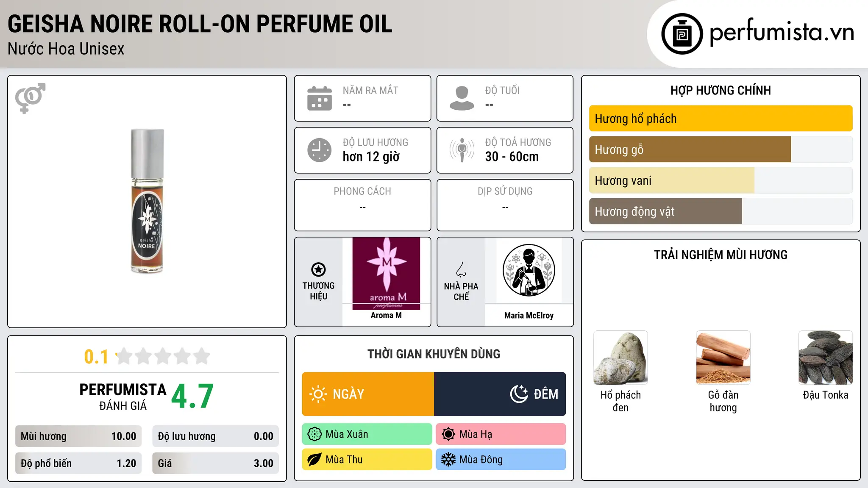Choose the Mùa Hạ season tag
This screenshot has width=868, height=488.
501,434
